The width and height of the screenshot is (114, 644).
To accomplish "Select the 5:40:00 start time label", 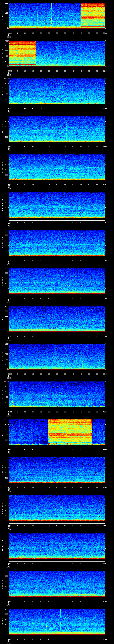I will point(9,450).
